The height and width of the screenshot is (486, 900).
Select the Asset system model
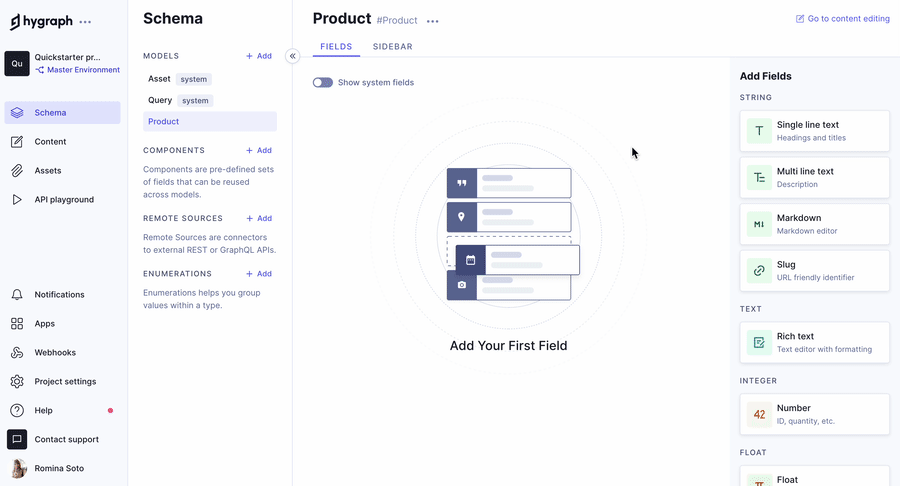click(x=160, y=79)
